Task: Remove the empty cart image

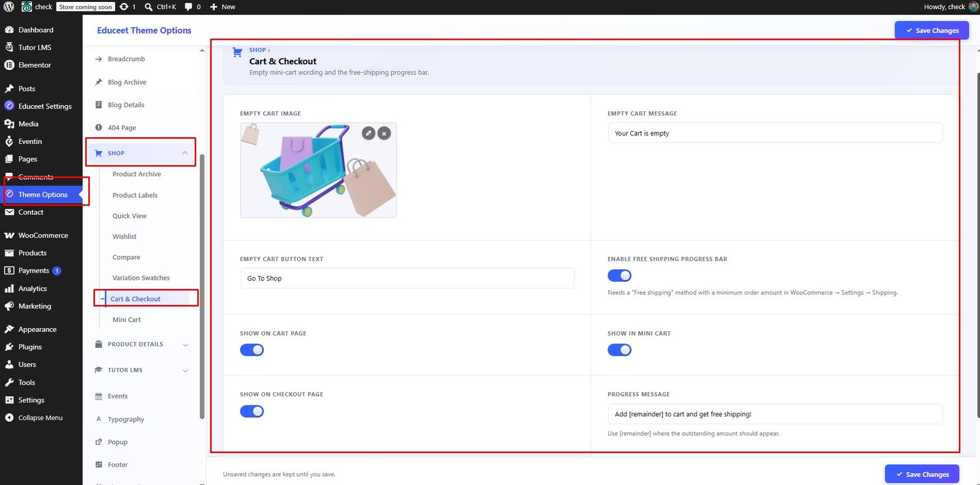Action: pyautogui.click(x=384, y=133)
